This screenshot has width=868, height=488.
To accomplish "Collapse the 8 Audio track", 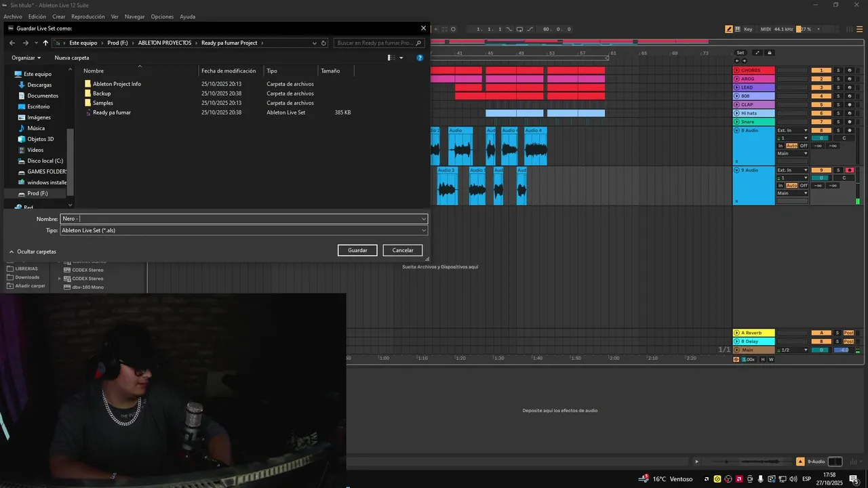I will point(737,130).
